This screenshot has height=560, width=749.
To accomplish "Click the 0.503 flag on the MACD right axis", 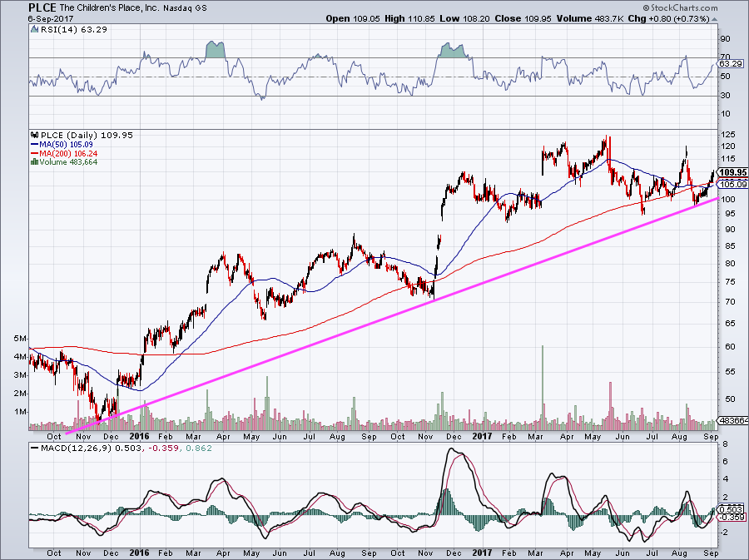I will pos(732,510).
